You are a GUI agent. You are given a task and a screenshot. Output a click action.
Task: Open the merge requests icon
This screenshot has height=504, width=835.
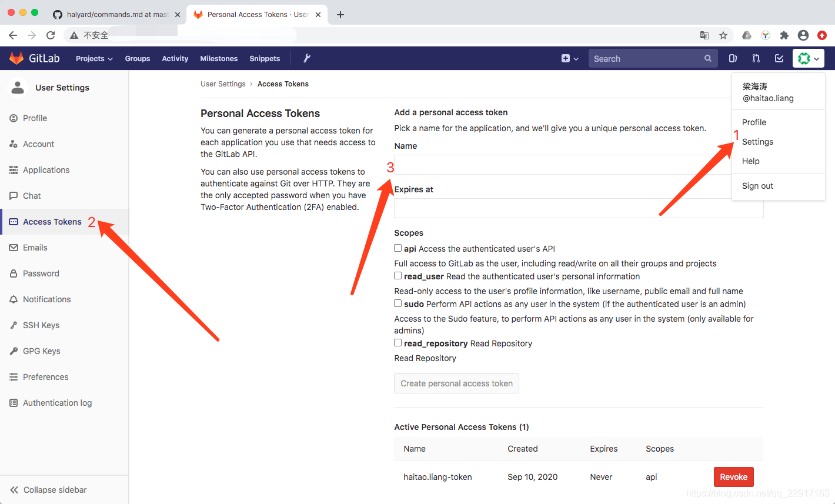(756, 58)
